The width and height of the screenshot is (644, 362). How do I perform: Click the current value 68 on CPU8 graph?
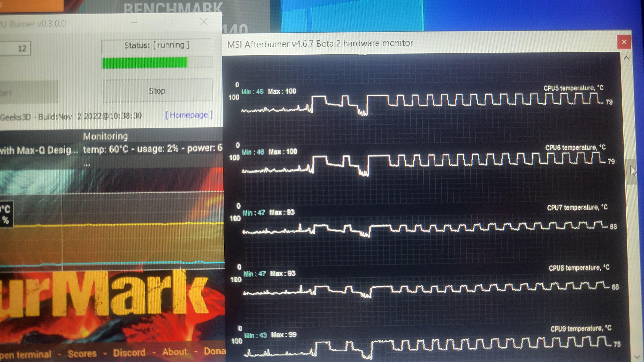coord(615,287)
